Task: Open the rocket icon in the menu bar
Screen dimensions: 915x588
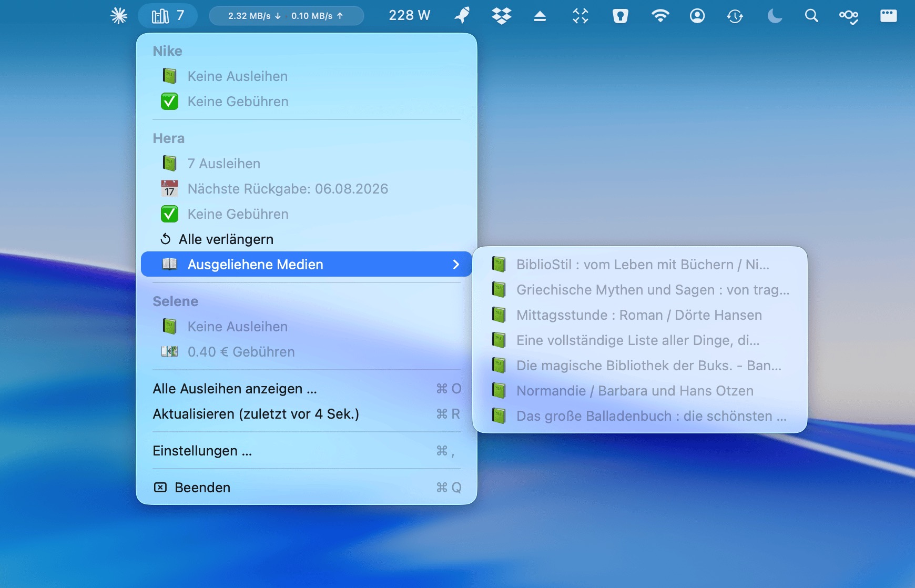Action: 462,16
